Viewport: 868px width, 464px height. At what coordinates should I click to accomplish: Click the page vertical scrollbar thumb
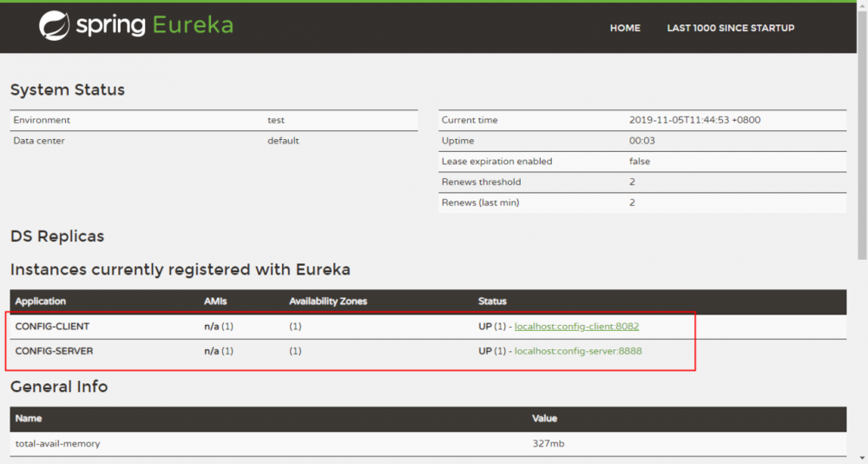tap(862, 135)
